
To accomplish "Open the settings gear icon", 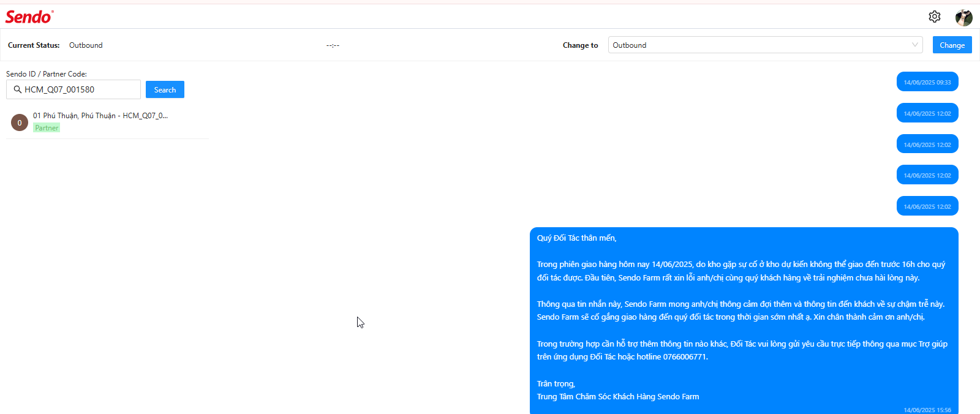I will (935, 17).
